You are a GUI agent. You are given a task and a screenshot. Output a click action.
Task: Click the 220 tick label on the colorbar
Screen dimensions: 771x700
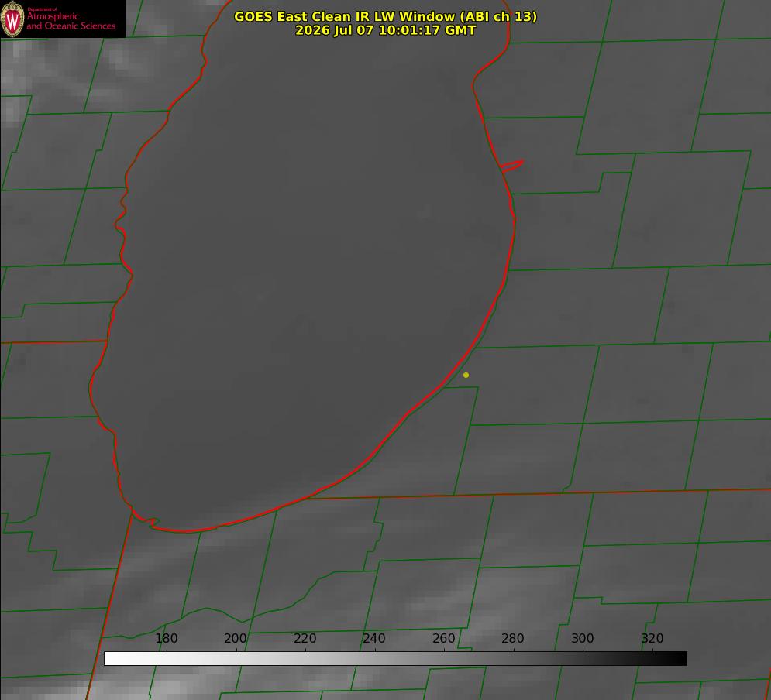pos(305,638)
